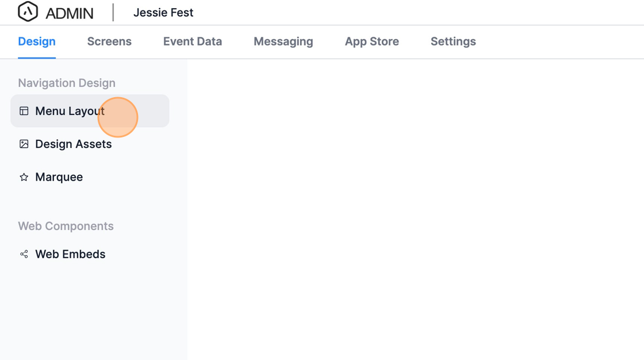
Task: Choose the Marquee label in sidebar
Action: tap(59, 177)
